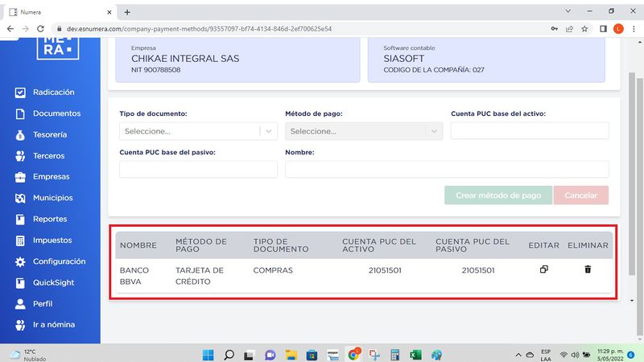Open Windows taskbar search

click(x=229, y=355)
